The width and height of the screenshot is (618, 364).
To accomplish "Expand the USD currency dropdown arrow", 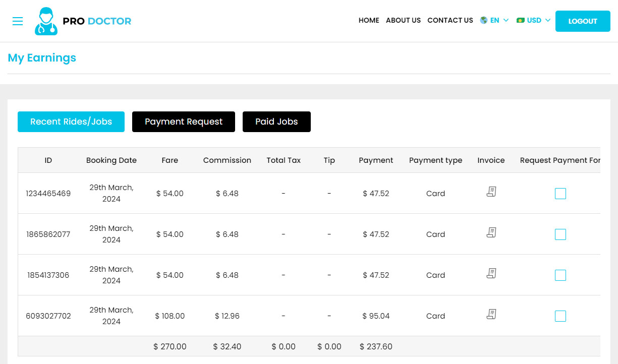I will pyautogui.click(x=548, y=21).
